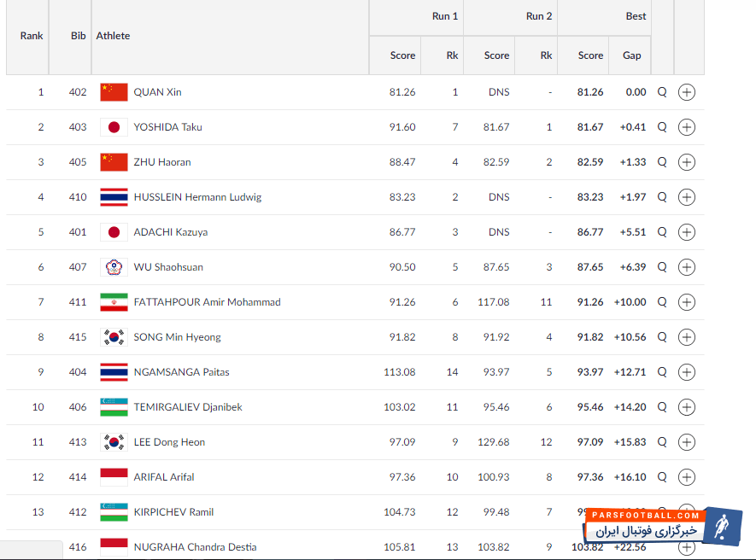Screen dimensions: 756x560
Task: Select the Gap column header under Best
Action: (631, 55)
